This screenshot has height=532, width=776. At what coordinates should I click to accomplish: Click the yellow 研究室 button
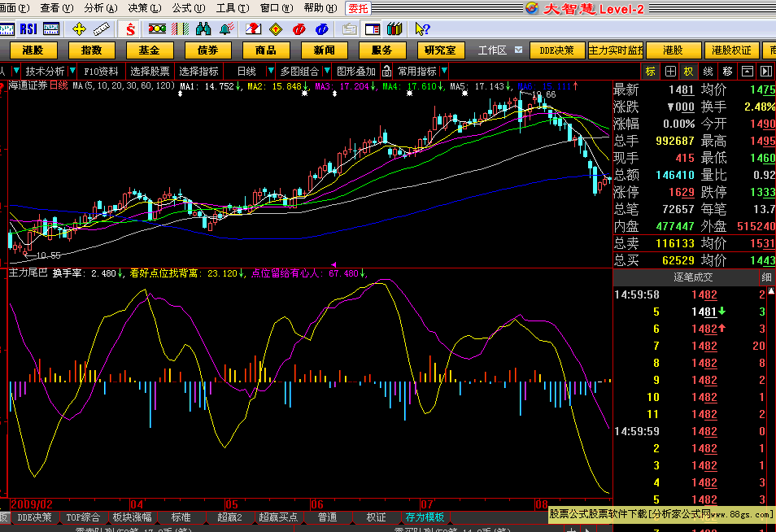click(x=440, y=50)
